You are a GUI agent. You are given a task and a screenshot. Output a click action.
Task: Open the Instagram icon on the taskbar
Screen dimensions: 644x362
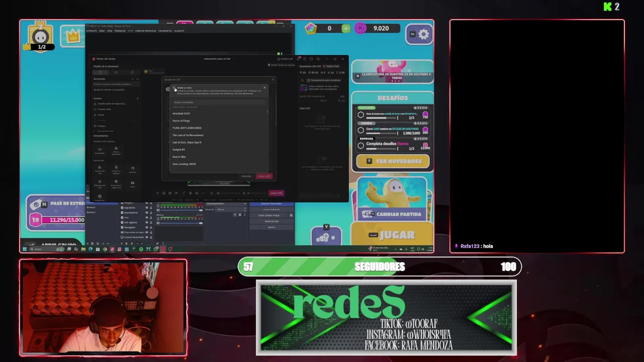click(x=119, y=249)
